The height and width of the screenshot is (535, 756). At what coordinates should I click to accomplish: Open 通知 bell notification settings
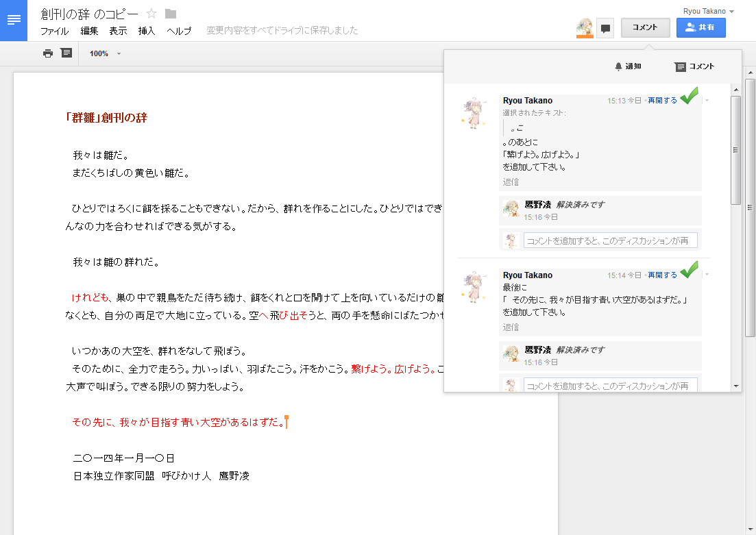[628, 66]
